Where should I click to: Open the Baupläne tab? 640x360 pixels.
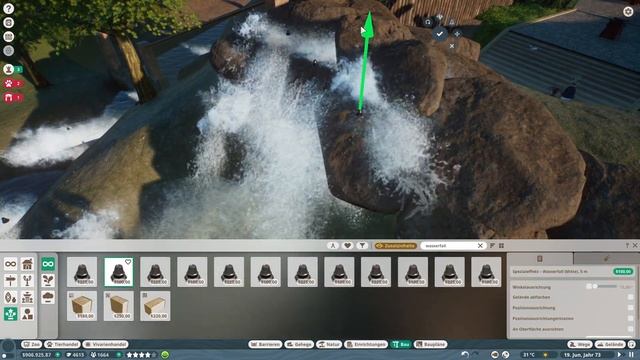pos(431,344)
